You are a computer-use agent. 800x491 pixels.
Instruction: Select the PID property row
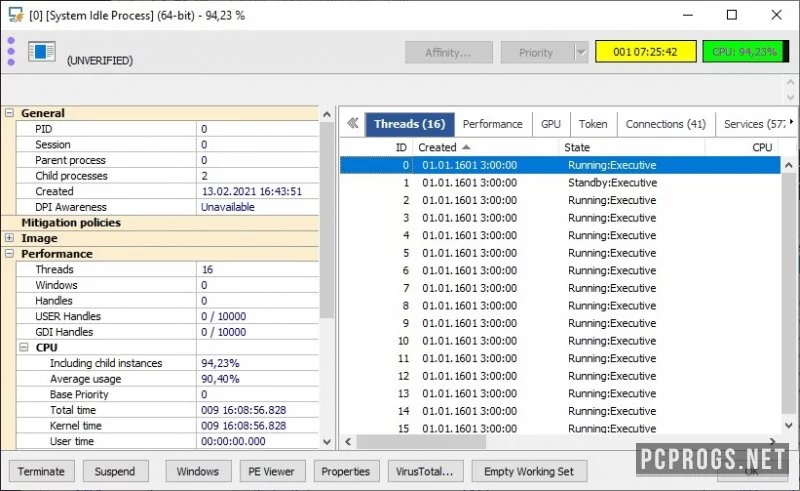[167, 129]
